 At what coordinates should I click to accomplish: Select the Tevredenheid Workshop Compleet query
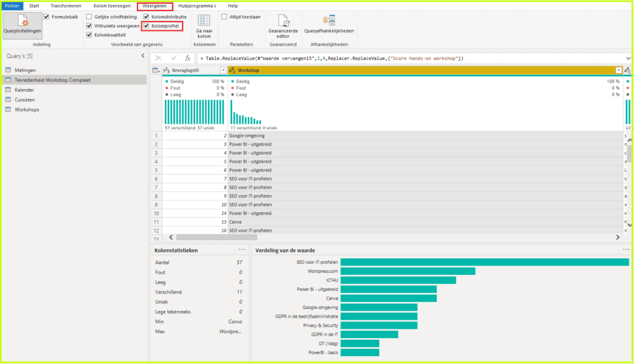[74, 80]
